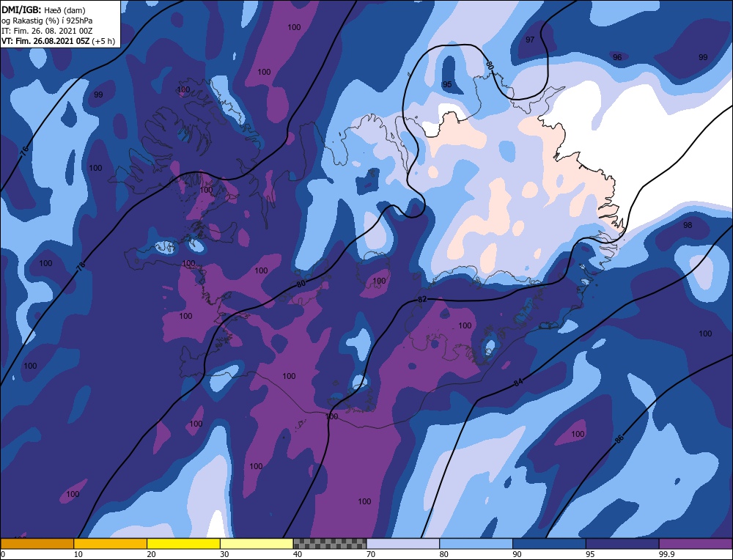Click the '78' contour line label
This screenshot has width=733, height=560.
coord(81,267)
